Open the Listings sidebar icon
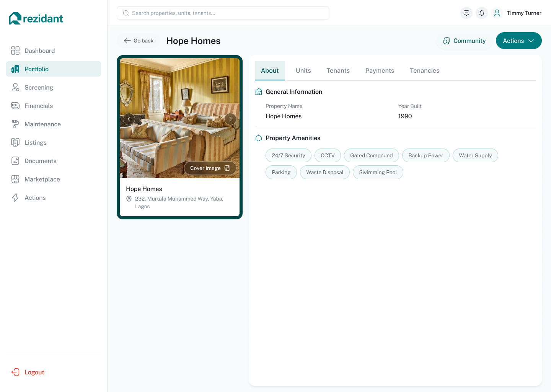 click(x=15, y=142)
